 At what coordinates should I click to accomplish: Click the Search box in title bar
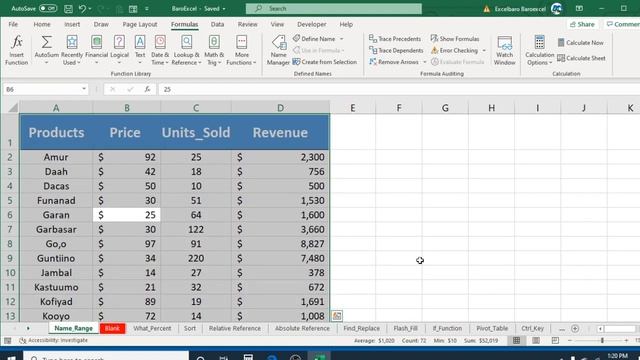pyautogui.click(x=333, y=9)
